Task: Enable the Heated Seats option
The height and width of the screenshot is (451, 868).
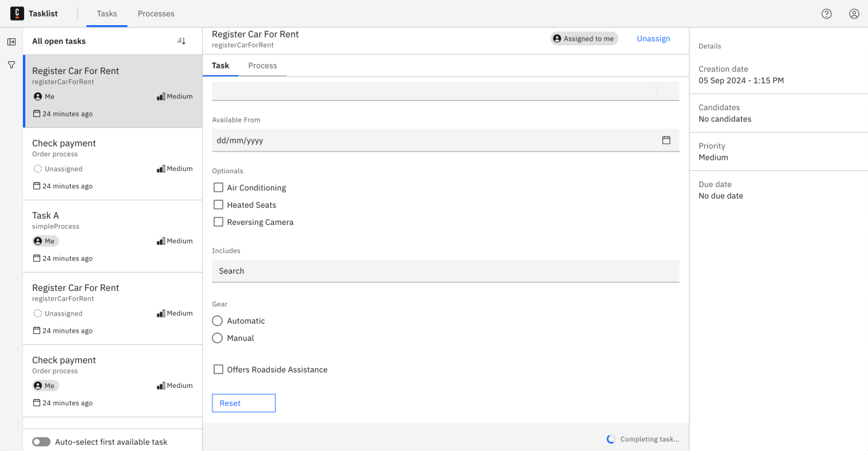Action: 218,204
